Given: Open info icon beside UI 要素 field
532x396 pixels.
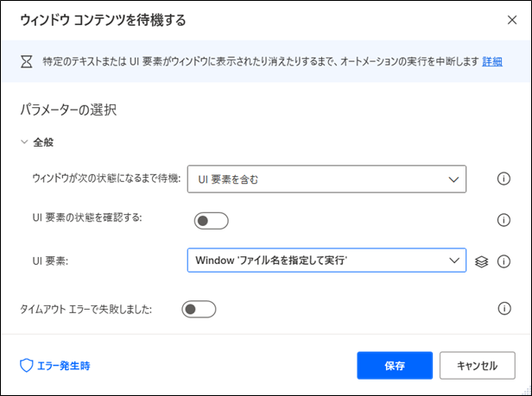Looking at the screenshot, I should click(x=503, y=261).
